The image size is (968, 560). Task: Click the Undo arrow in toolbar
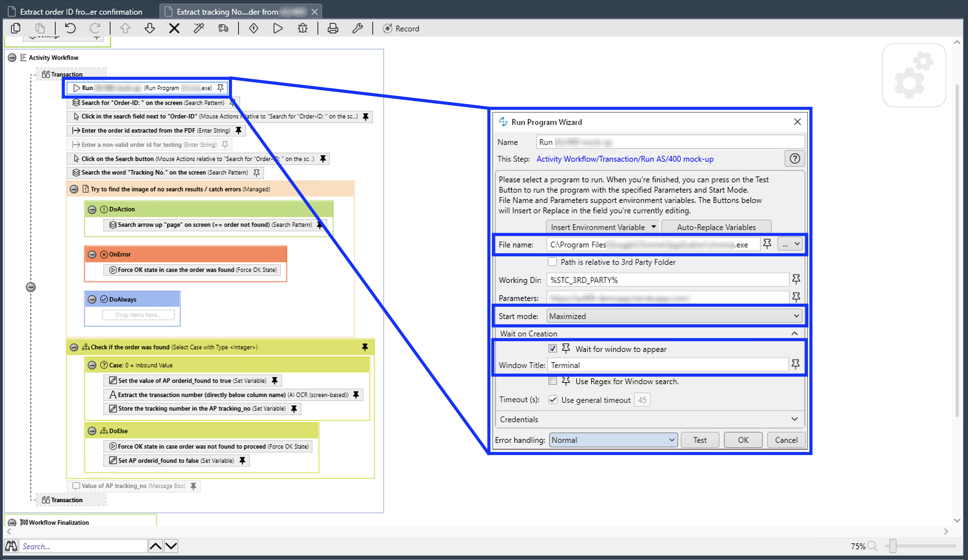pos(70,28)
